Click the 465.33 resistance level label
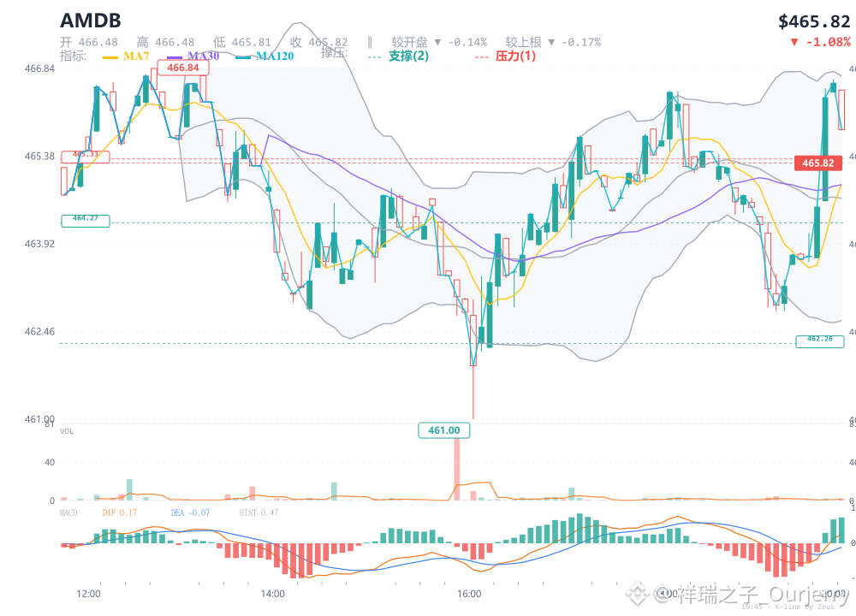This screenshot has width=856, height=616. (85, 157)
